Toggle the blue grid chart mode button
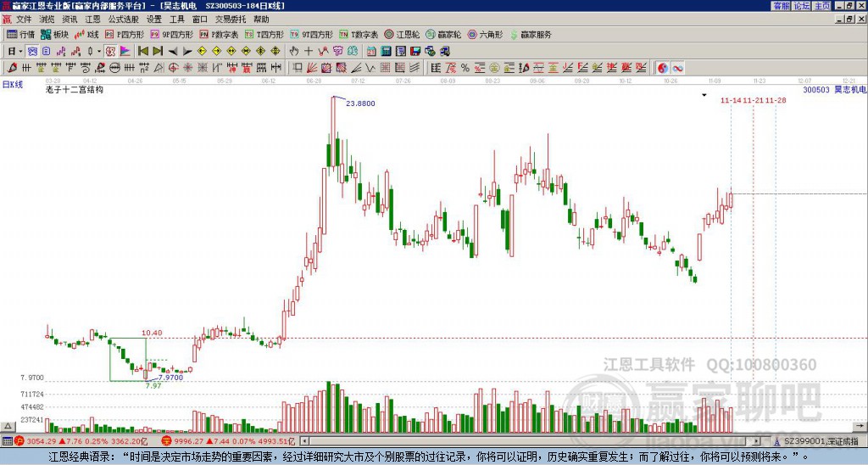Viewport: 868px width, 465px height. pos(33,52)
